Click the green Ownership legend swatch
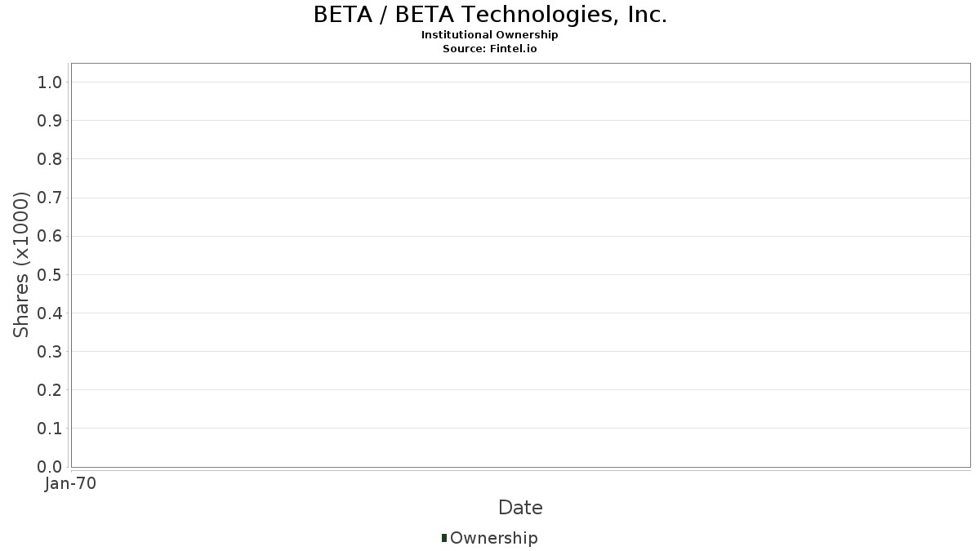Image resolution: width=980 pixels, height=551 pixels. (x=443, y=538)
